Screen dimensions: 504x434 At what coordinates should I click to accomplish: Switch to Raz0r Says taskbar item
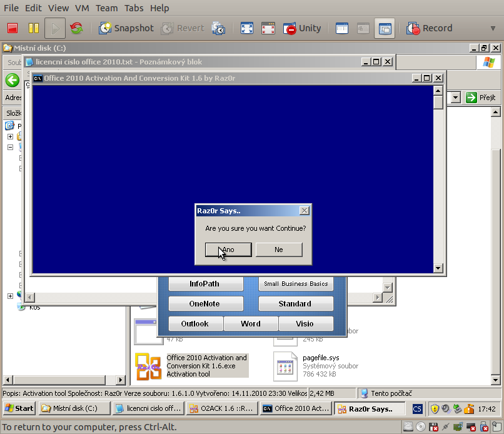(x=370, y=409)
